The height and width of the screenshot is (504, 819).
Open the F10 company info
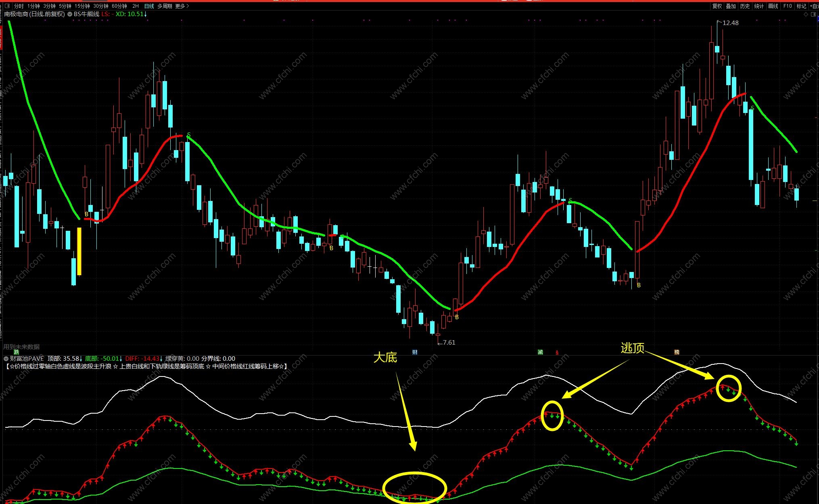point(787,6)
